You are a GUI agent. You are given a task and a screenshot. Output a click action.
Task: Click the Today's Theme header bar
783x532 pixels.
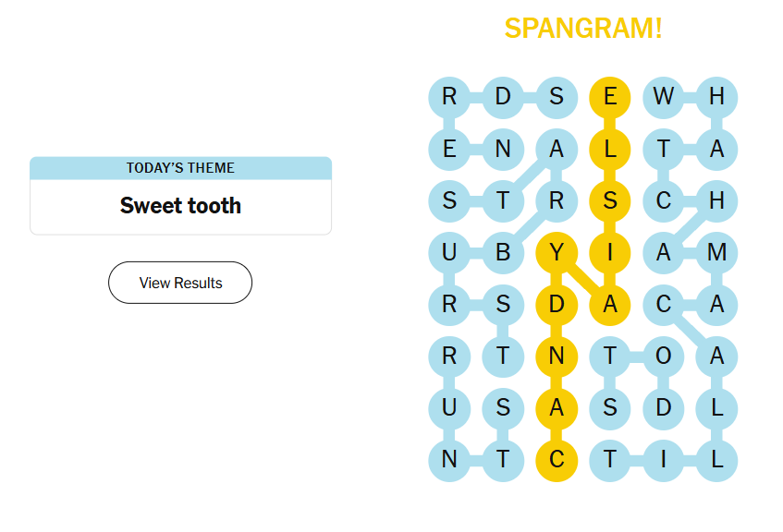click(180, 168)
